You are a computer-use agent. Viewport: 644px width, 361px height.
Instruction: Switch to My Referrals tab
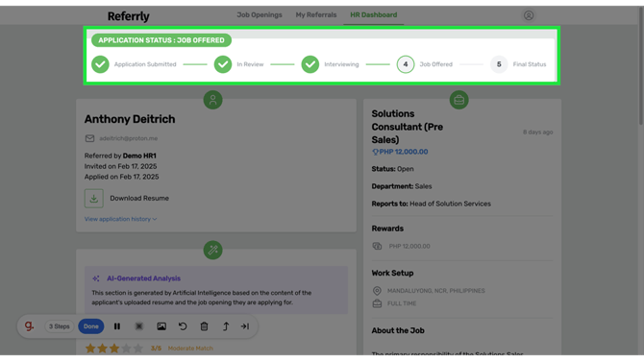316,14
